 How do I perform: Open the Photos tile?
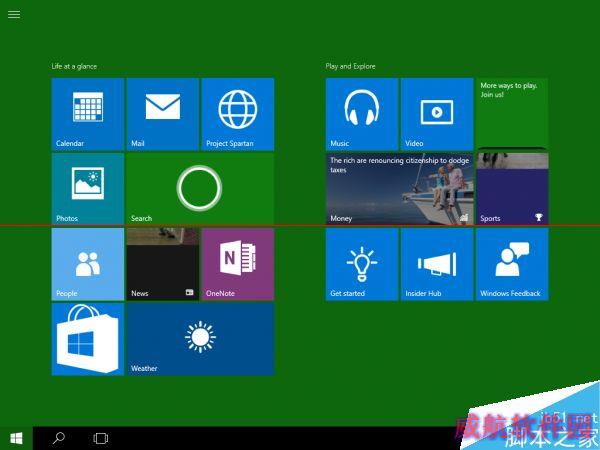pyautogui.click(x=88, y=189)
